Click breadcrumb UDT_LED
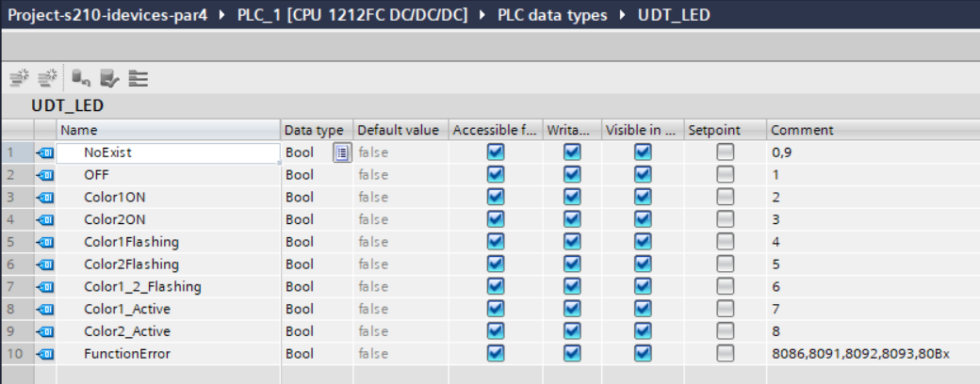The image size is (980, 384). tap(675, 15)
